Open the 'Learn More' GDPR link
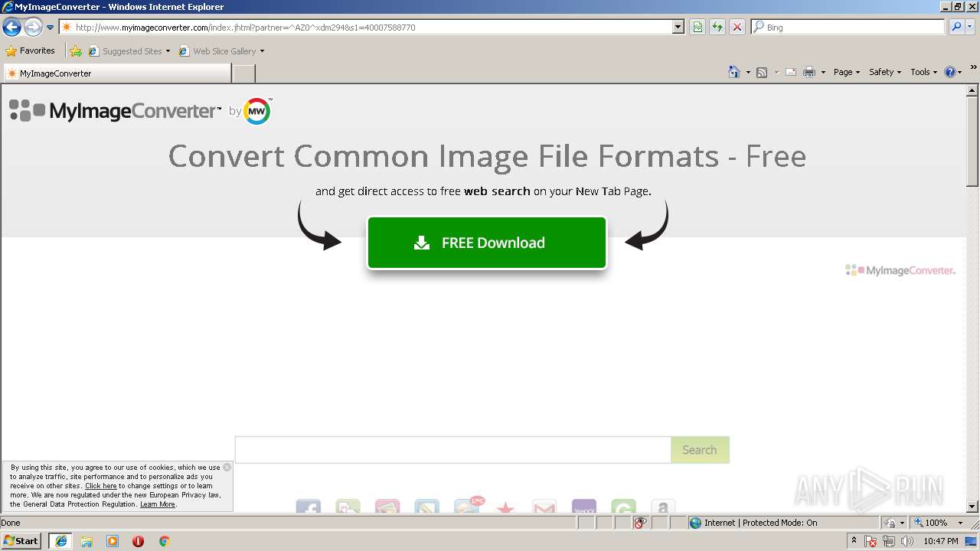 (158, 504)
